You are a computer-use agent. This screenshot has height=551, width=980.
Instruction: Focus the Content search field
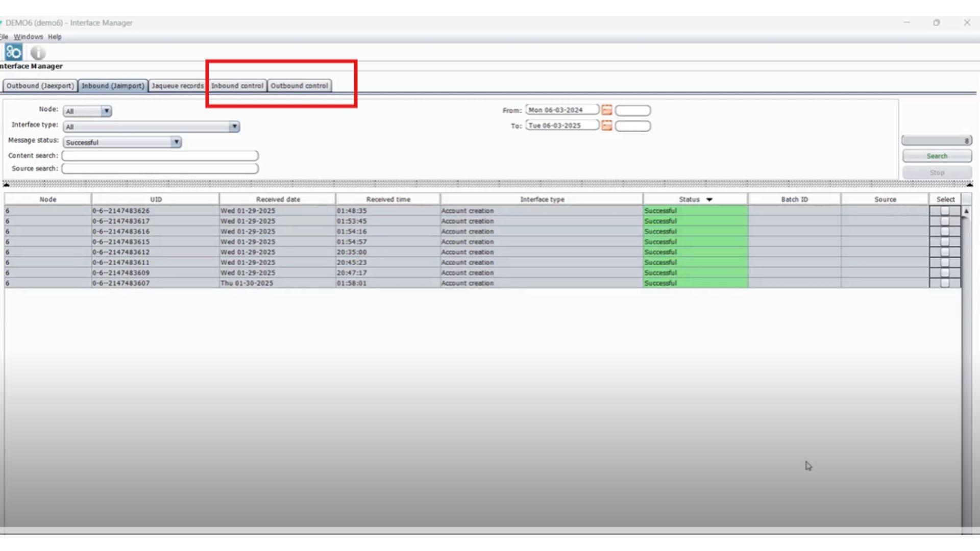(160, 156)
